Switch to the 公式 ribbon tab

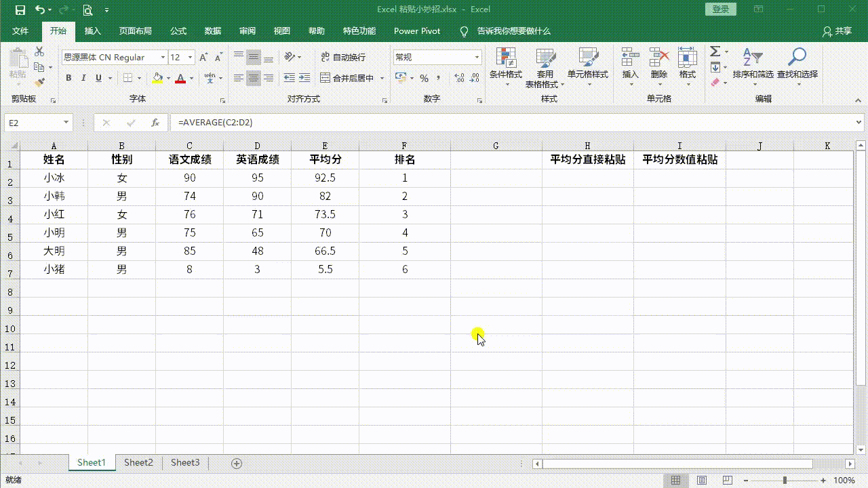coord(178,31)
